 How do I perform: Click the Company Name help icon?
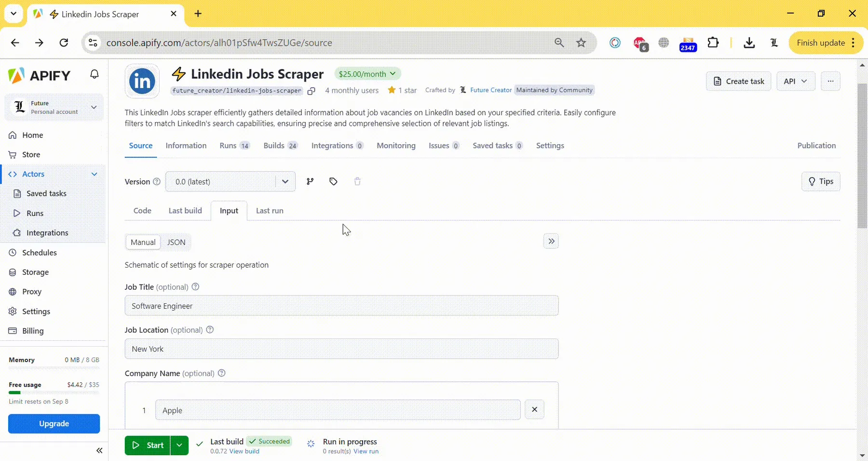pyautogui.click(x=221, y=373)
